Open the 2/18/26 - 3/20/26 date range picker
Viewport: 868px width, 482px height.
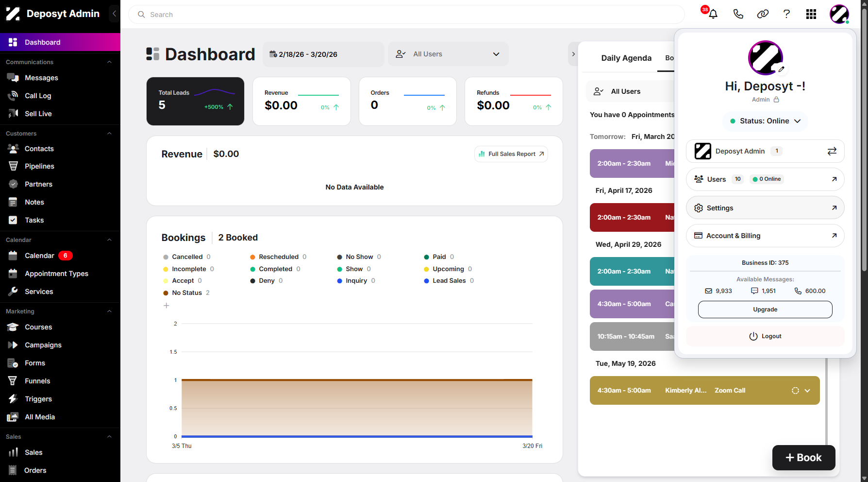[323, 54]
